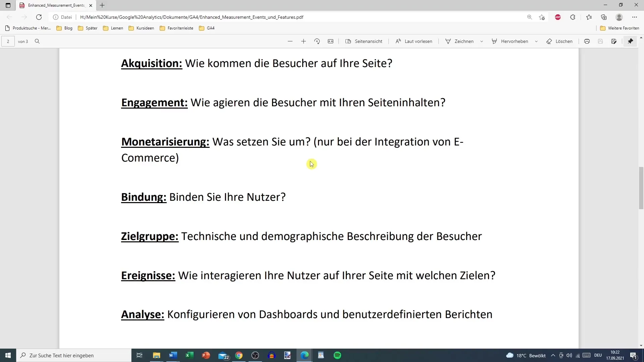Viewport: 644px width, 362px height.
Task: Zoom in with the plus icon
Action: click(x=304, y=41)
